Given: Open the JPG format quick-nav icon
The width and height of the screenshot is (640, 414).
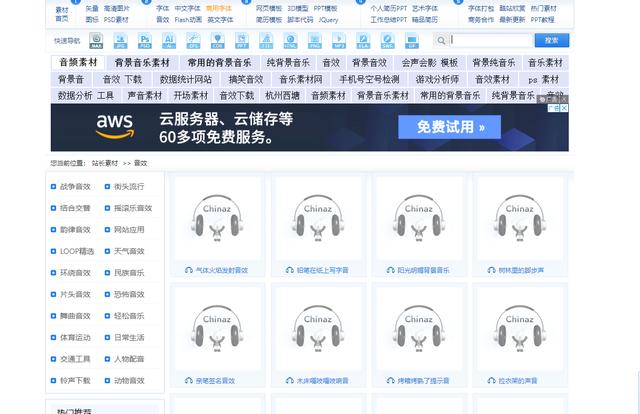Looking at the screenshot, I should pyautogui.click(x=120, y=41).
